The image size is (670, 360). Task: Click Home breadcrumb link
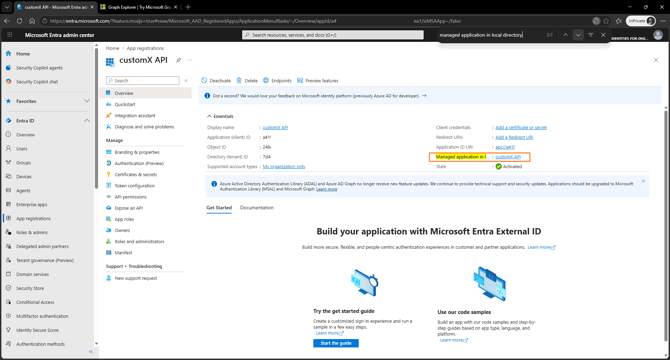[x=112, y=48]
